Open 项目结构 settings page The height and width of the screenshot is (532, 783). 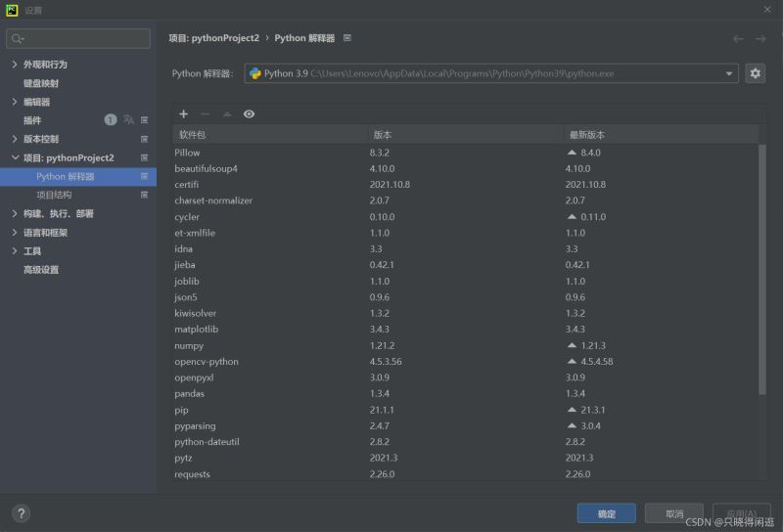(x=54, y=195)
